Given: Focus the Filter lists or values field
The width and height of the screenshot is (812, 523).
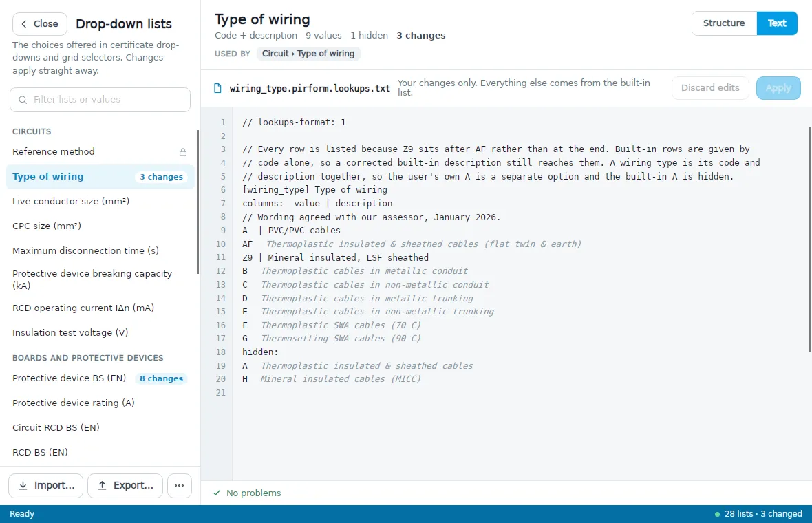Looking at the screenshot, I should coord(100,99).
